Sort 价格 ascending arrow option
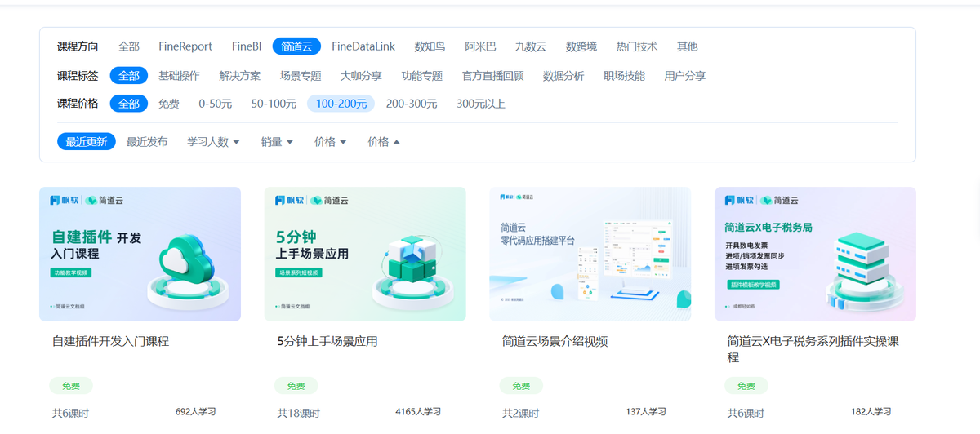This screenshot has height=434, width=980. pyautogui.click(x=384, y=142)
